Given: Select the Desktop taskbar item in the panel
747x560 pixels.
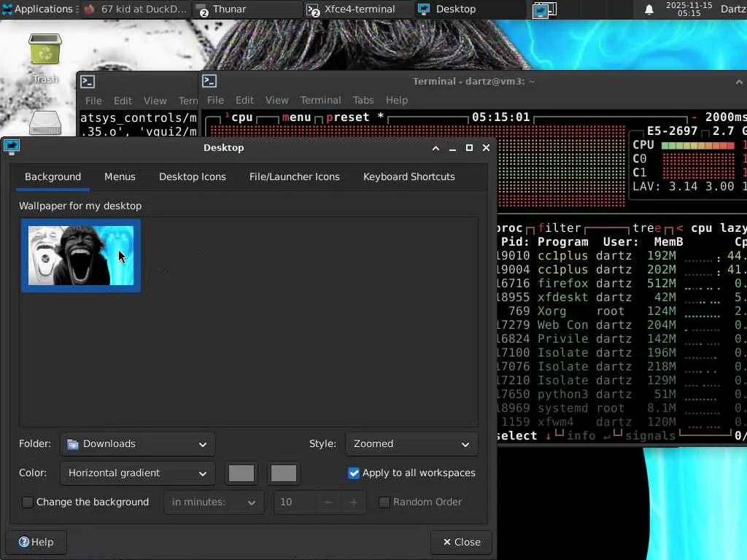Looking at the screenshot, I should (470, 9).
